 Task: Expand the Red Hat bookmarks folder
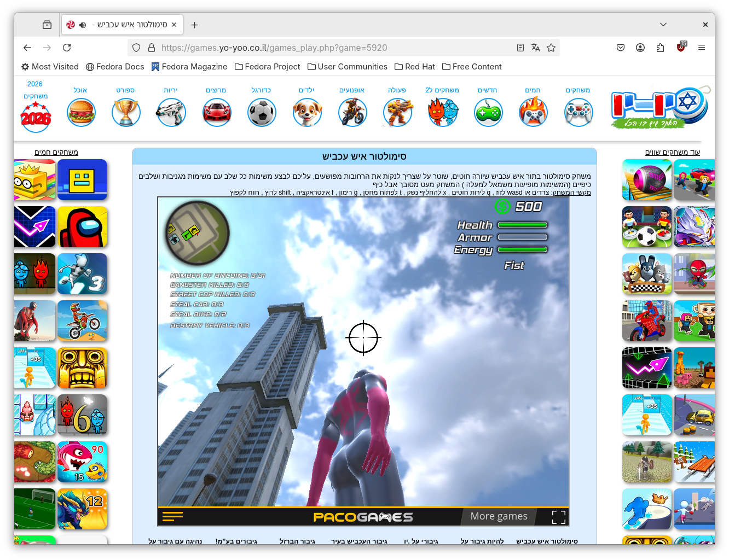[x=415, y=67]
